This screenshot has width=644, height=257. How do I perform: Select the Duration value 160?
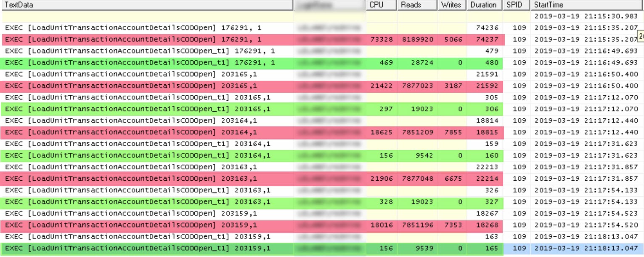pyautogui.click(x=491, y=155)
